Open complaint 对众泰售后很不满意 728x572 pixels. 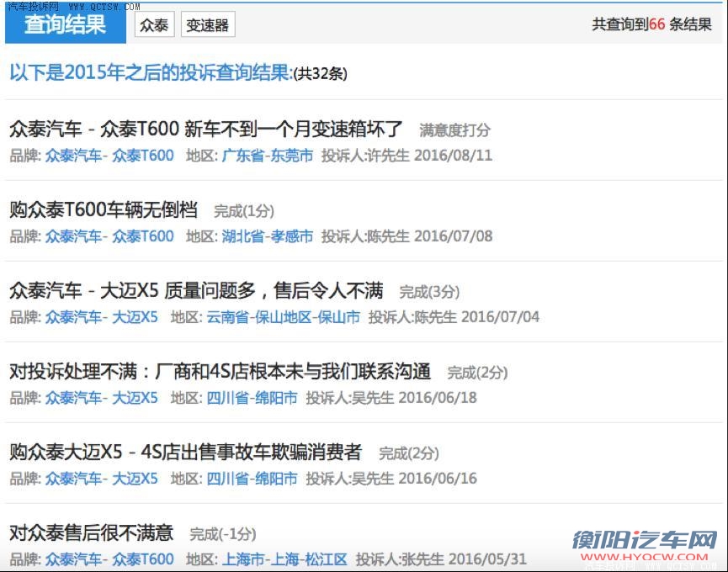92,532
